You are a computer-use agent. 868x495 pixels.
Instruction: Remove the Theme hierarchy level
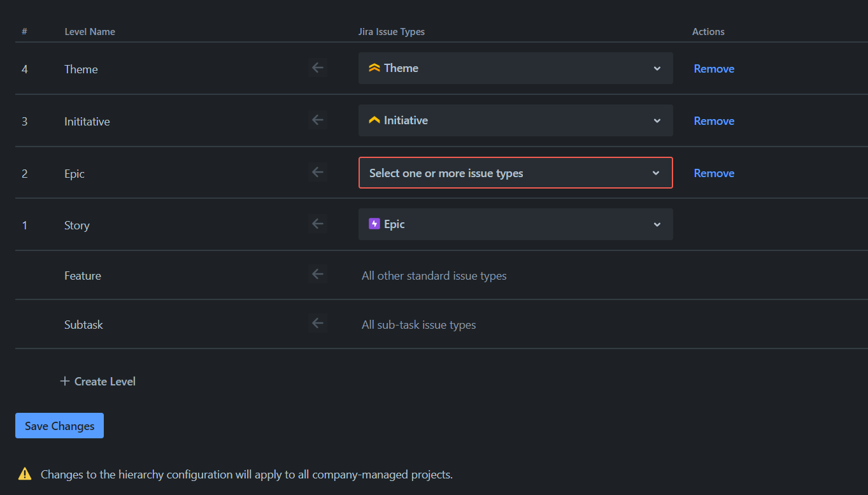tap(714, 69)
